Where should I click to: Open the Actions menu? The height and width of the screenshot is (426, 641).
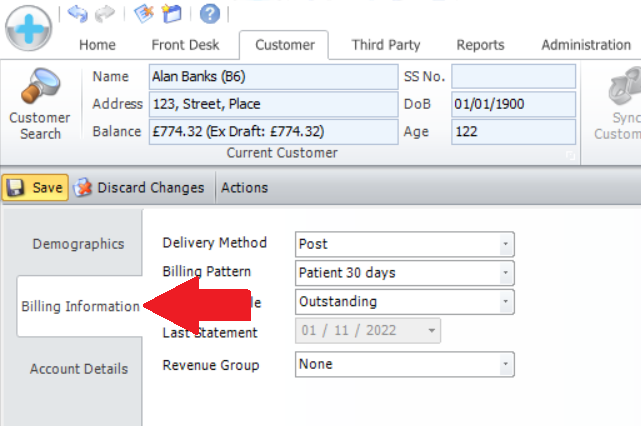tap(244, 187)
